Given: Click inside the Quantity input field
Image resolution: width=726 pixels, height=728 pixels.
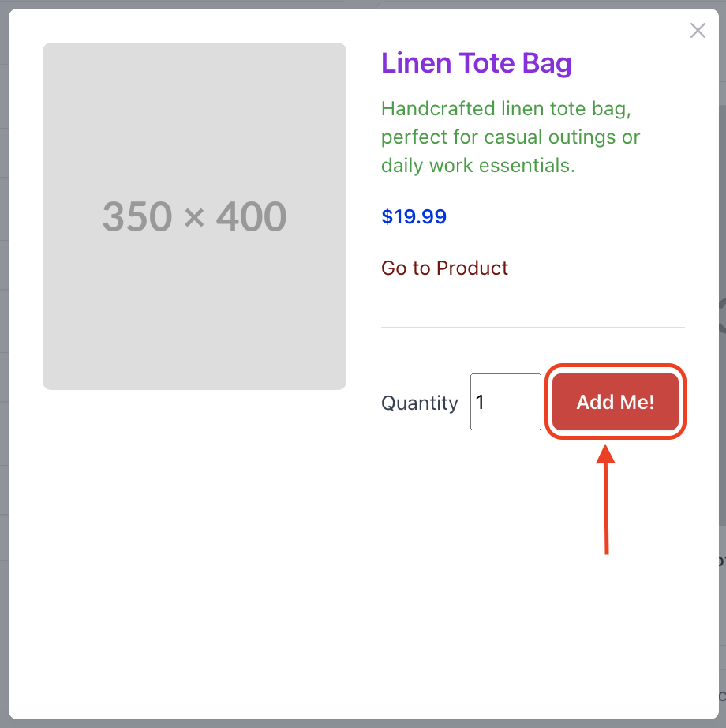Looking at the screenshot, I should (x=505, y=402).
